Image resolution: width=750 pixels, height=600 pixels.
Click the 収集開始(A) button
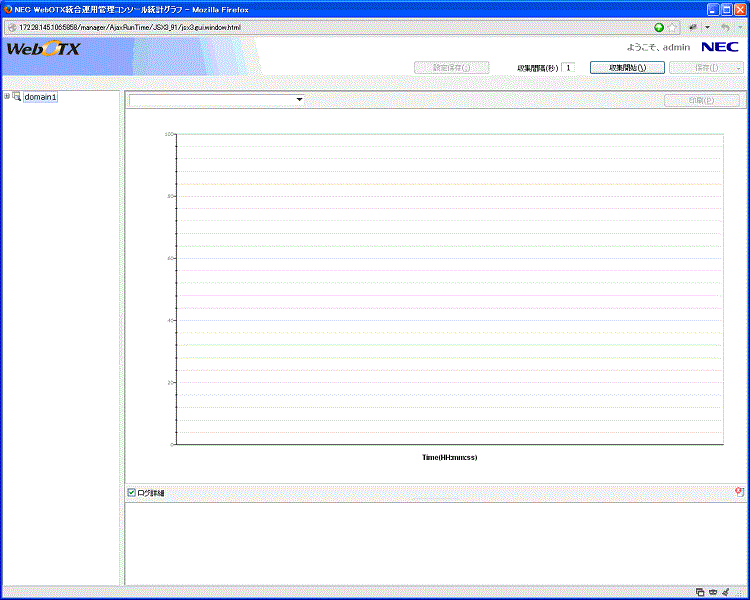tap(628, 68)
